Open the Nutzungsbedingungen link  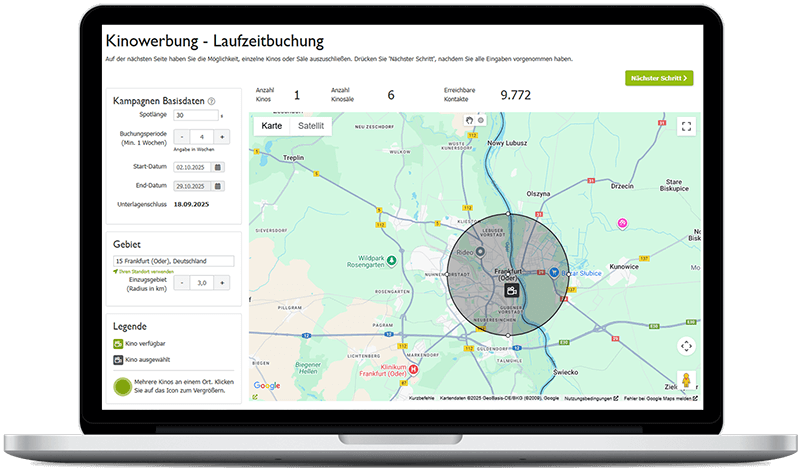(591, 398)
